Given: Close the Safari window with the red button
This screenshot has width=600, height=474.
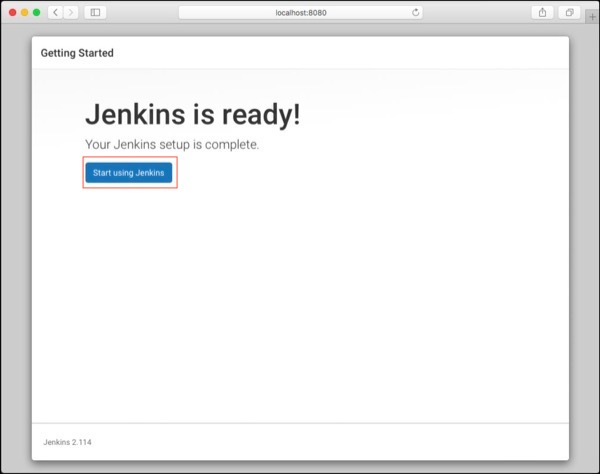Looking at the screenshot, I should tap(13, 13).
